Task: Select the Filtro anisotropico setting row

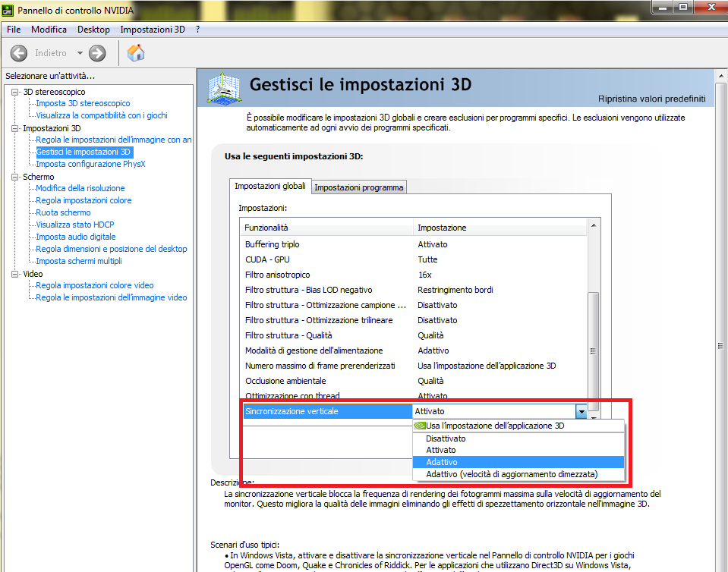Action: [x=415, y=275]
